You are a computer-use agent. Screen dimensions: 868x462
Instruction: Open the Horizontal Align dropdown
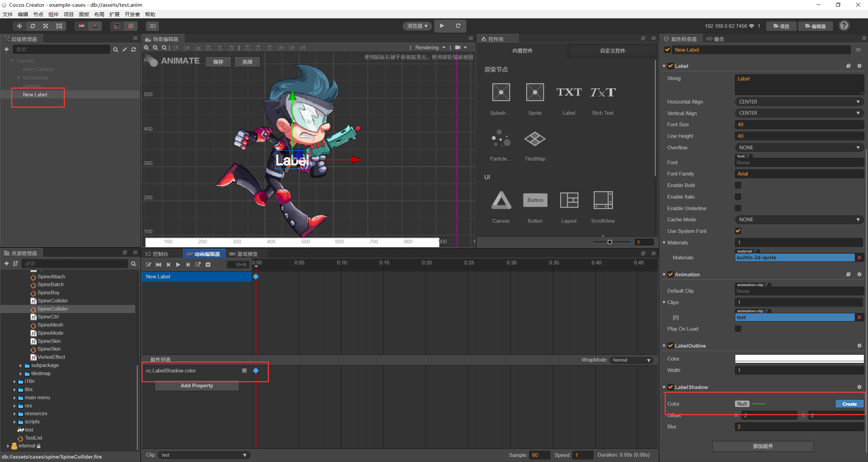pyautogui.click(x=799, y=102)
